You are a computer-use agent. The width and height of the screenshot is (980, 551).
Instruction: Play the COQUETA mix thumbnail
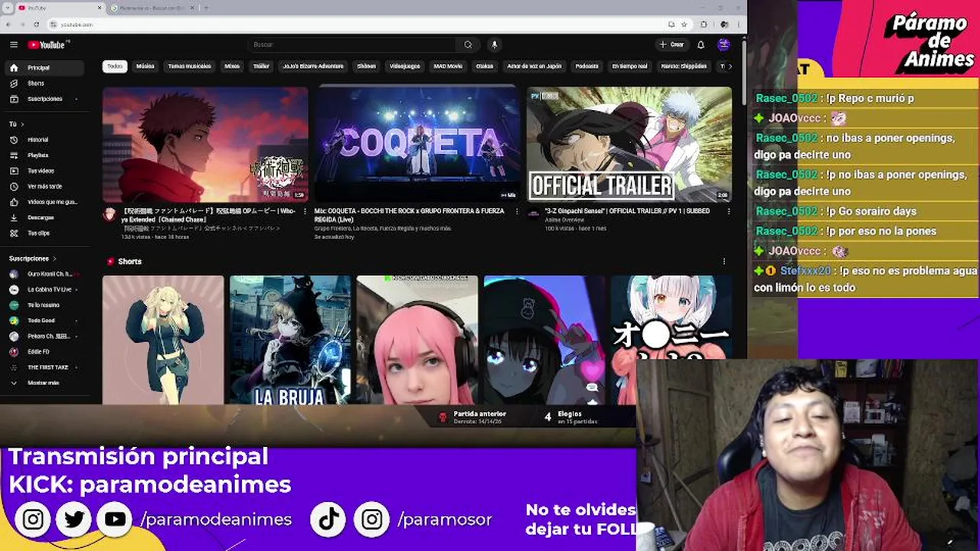[x=417, y=144]
